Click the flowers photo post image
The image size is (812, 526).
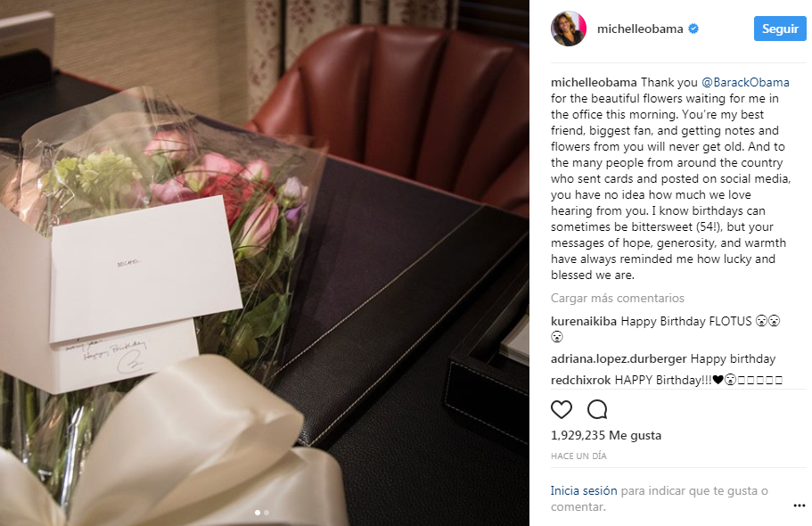265,263
